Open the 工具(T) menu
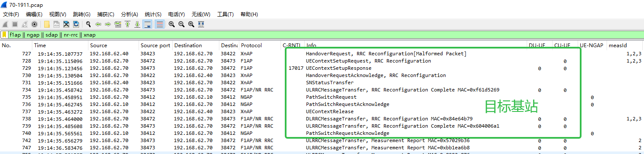 [x=225, y=14]
